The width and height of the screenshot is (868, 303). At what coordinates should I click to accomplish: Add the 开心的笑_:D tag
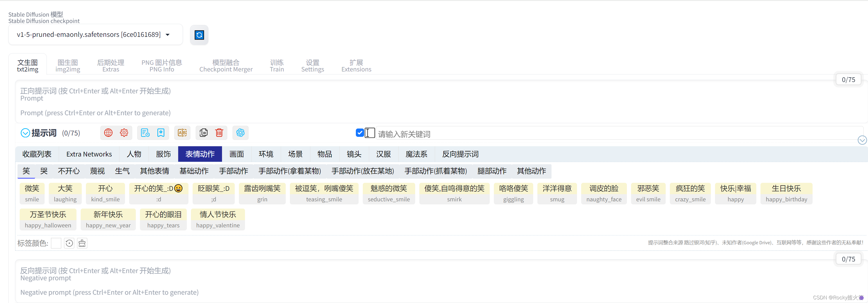tap(159, 194)
